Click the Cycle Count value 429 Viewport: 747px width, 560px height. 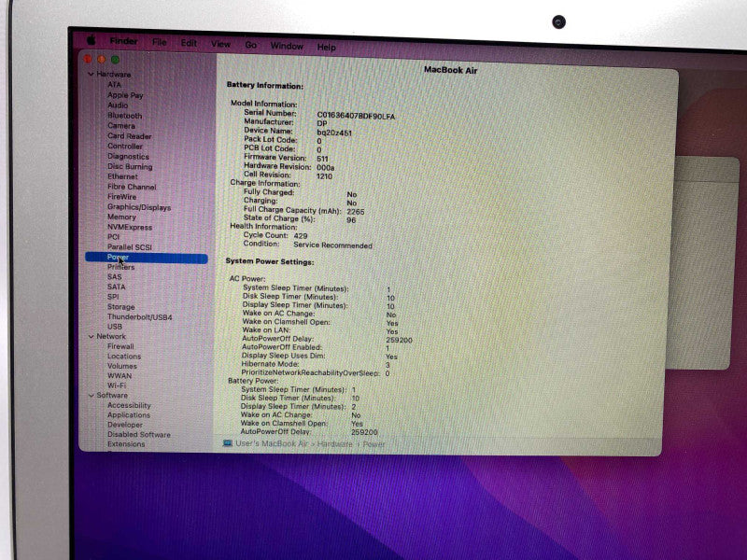tap(301, 236)
